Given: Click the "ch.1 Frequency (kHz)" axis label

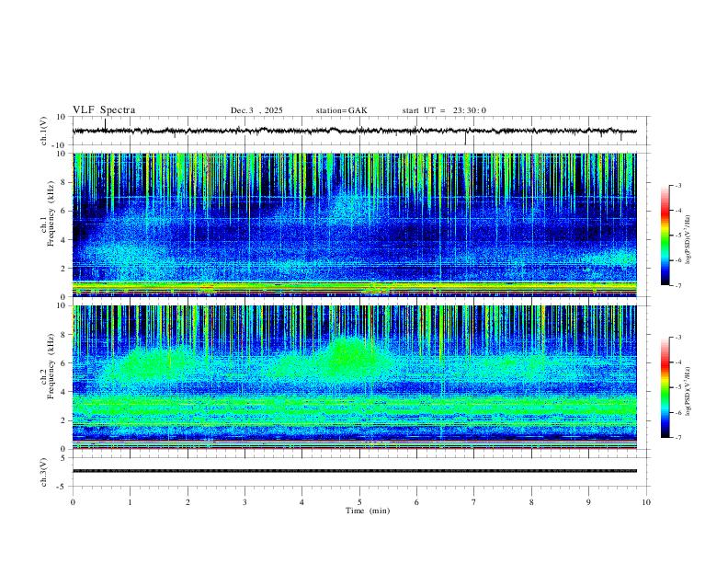Looking at the screenshot, I should click(48, 214).
